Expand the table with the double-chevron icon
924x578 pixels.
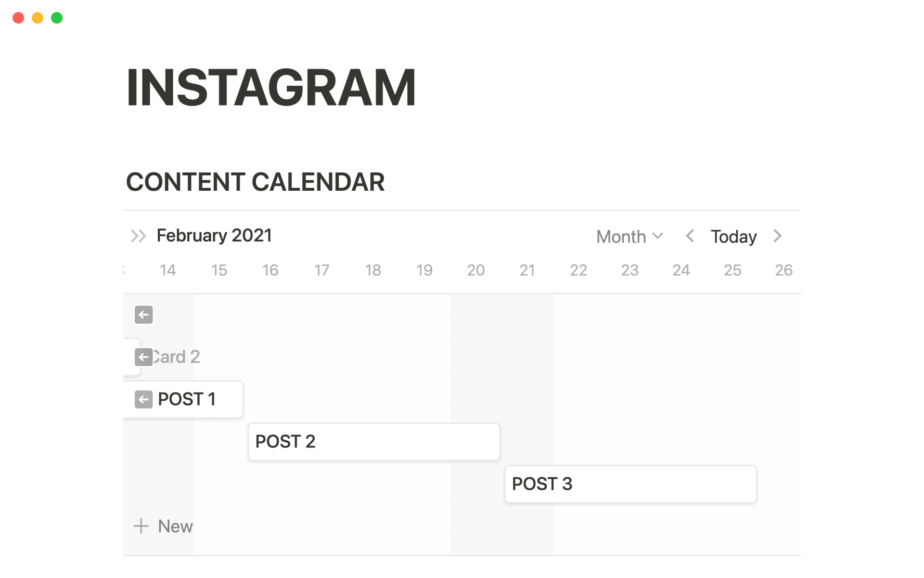[x=138, y=236]
